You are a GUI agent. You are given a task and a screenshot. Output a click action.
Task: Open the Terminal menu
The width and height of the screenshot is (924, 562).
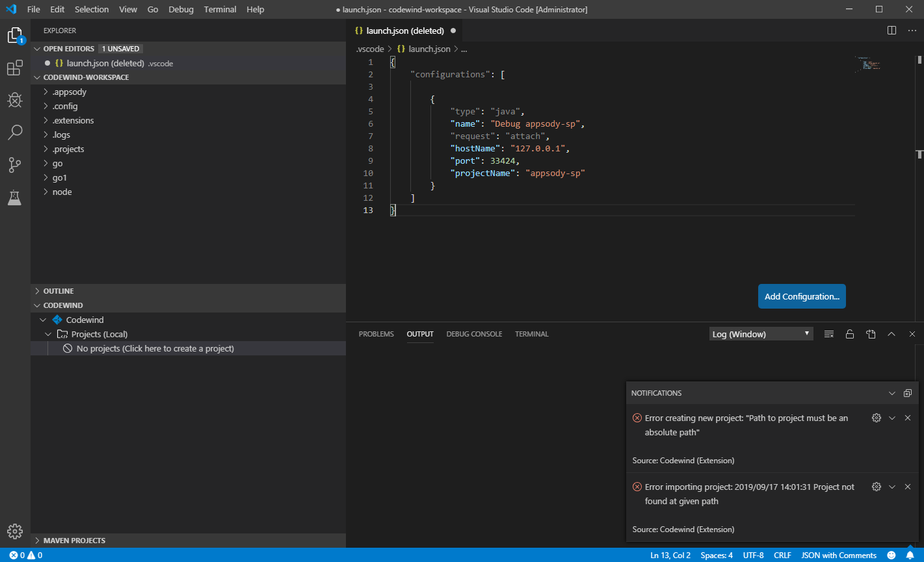tap(220, 9)
